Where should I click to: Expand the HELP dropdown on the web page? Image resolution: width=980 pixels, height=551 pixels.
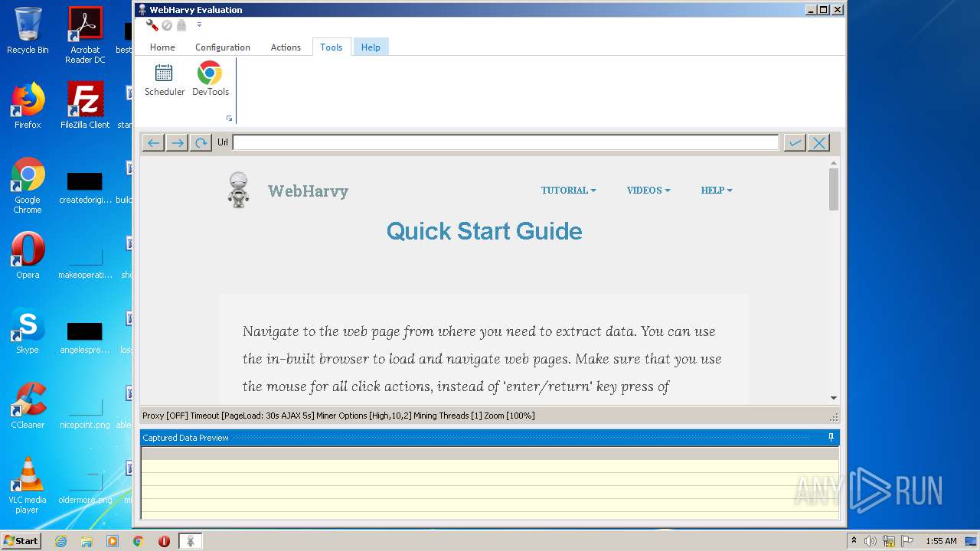(717, 191)
